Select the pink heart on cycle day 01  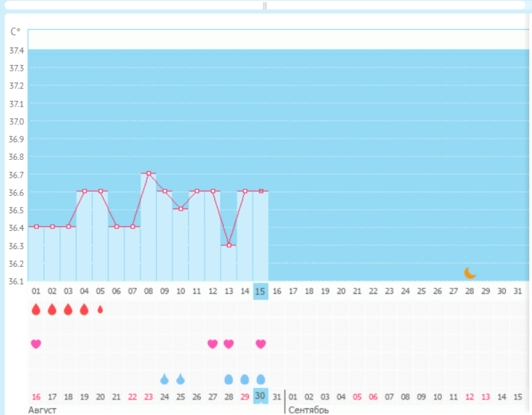coord(36,344)
